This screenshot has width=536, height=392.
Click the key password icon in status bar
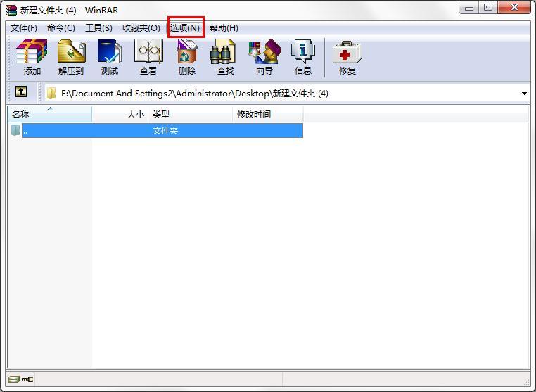[x=27, y=379]
